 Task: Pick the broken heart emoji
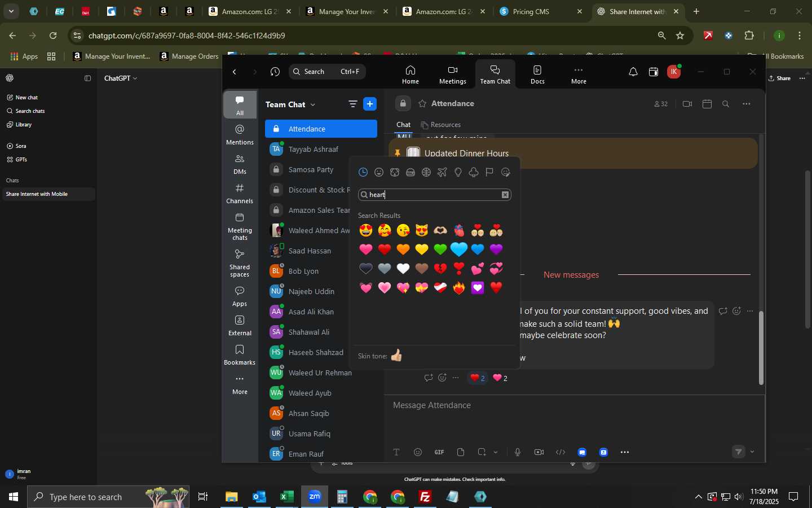pos(440,269)
